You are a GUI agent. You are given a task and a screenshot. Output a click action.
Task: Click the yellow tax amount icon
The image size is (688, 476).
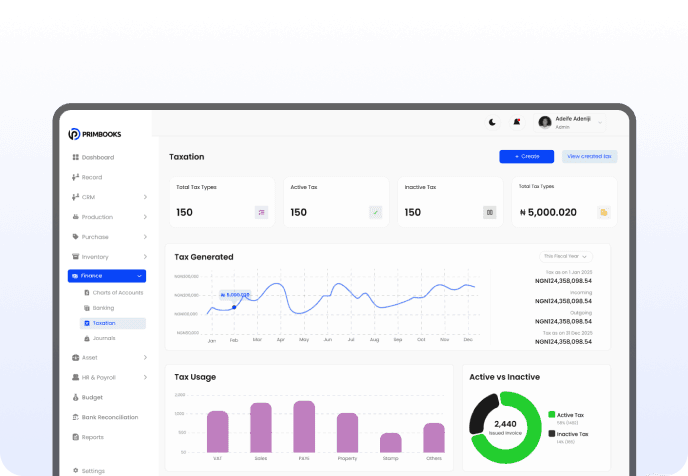(604, 212)
